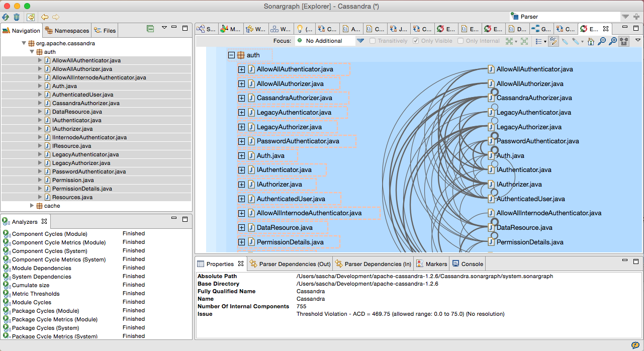Collapse the auth node in Navigation tree

32,52
